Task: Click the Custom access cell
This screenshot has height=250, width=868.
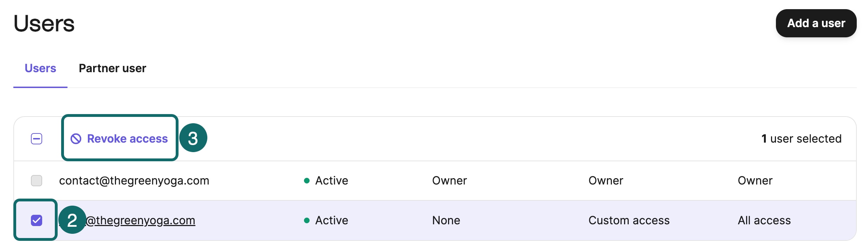Action: pyautogui.click(x=629, y=220)
